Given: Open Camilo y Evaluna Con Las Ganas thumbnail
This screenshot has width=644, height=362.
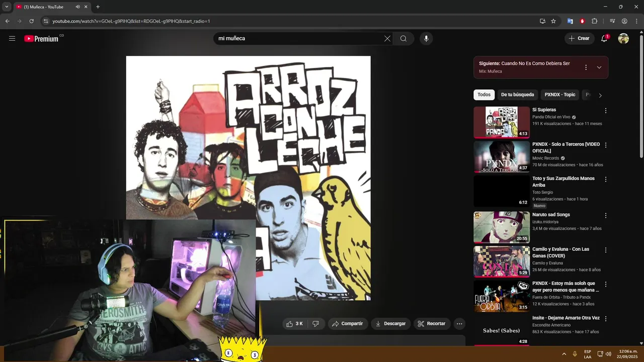Looking at the screenshot, I should [x=502, y=261].
